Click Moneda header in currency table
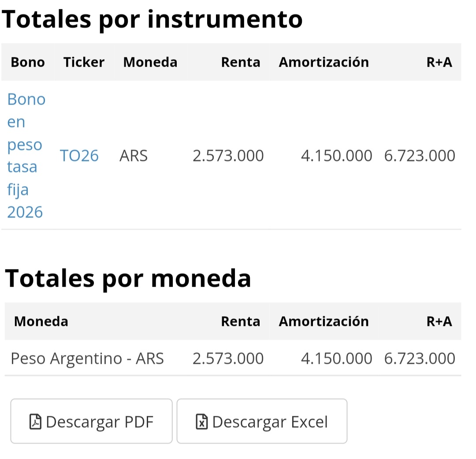Screen dimensions: 476x459 click(x=41, y=321)
